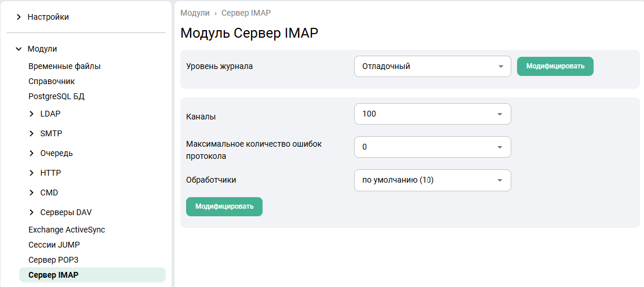
Task: Open PostgreSQL БД module page
Action: (x=60, y=96)
